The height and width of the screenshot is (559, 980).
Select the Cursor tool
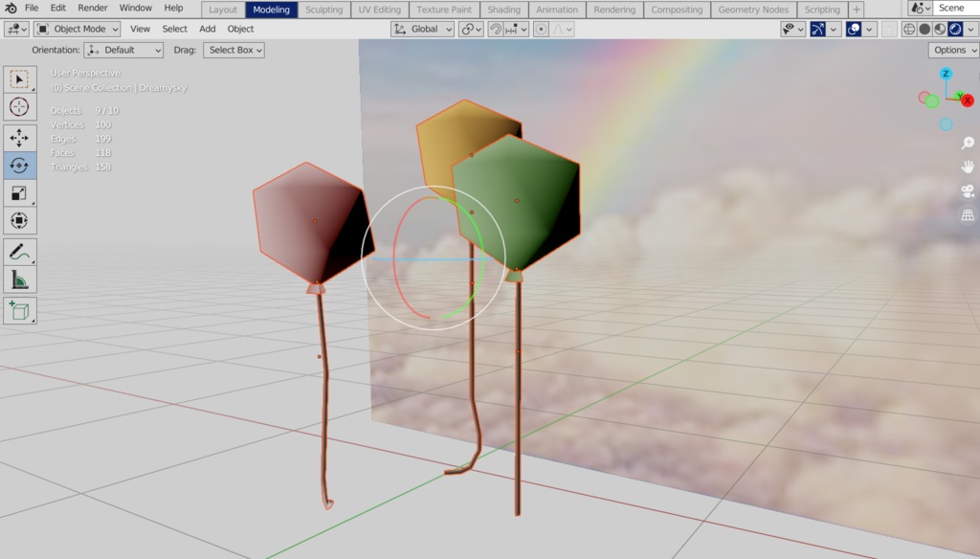19,107
